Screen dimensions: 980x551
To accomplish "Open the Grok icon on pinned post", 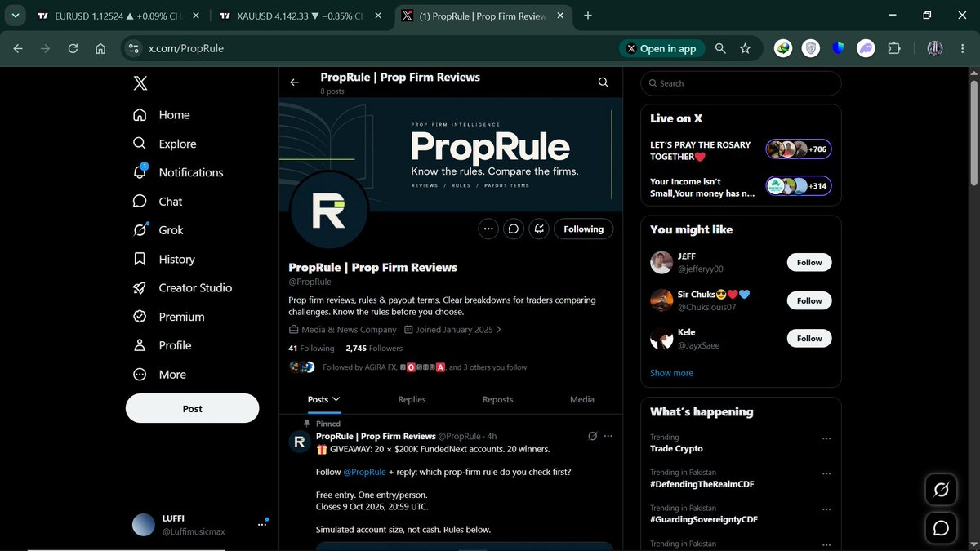I will click(x=593, y=437).
